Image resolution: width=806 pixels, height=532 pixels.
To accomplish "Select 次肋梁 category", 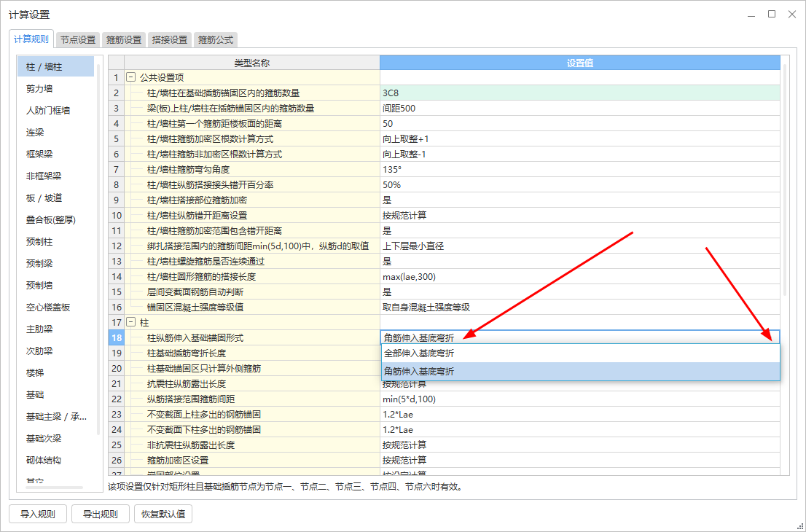I will coord(56,351).
